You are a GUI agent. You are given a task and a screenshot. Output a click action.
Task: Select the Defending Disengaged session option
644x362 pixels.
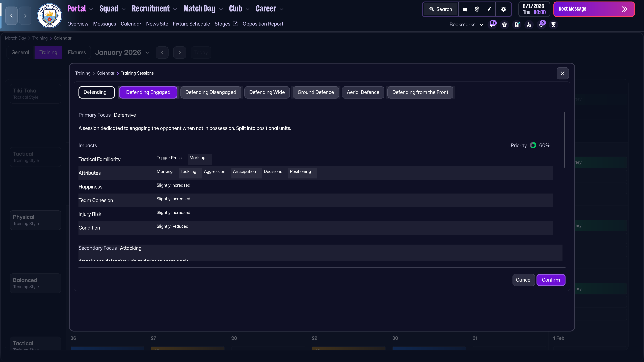[210, 92]
